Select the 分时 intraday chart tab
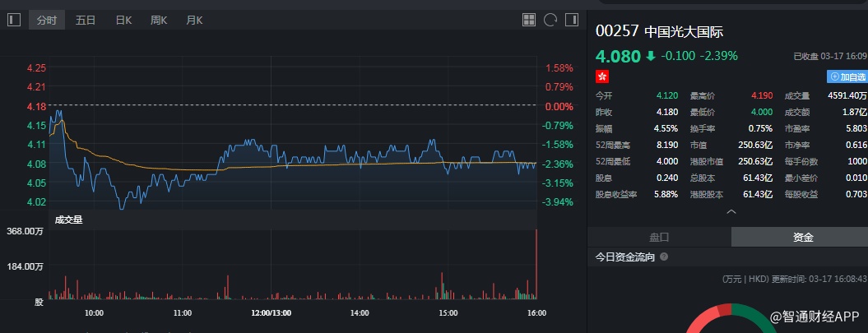Viewport: 868px width, 333px height. tap(48, 19)
